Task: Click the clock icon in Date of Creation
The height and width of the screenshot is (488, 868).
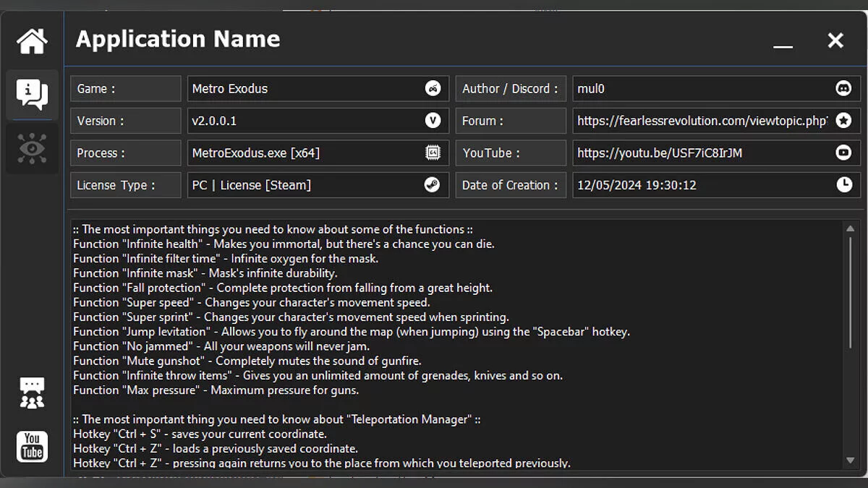Action: tap(843, 184)
